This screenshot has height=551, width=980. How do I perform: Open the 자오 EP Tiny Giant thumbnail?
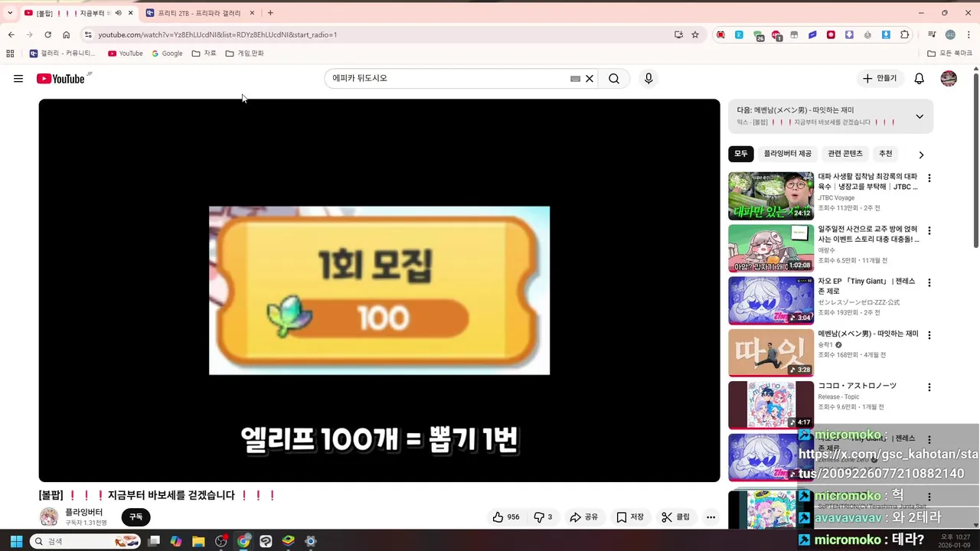pyautogui.click(x=771, y=300)
